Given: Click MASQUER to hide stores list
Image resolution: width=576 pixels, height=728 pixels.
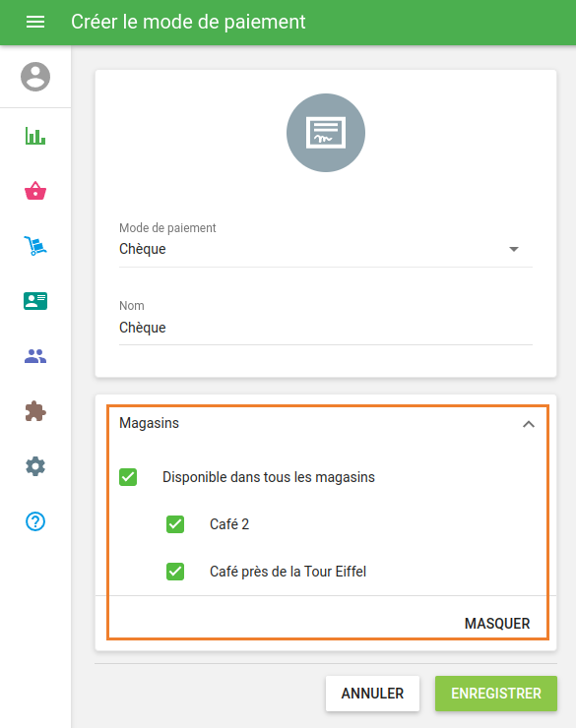Looking at the screenshot, I should (497, 623).
